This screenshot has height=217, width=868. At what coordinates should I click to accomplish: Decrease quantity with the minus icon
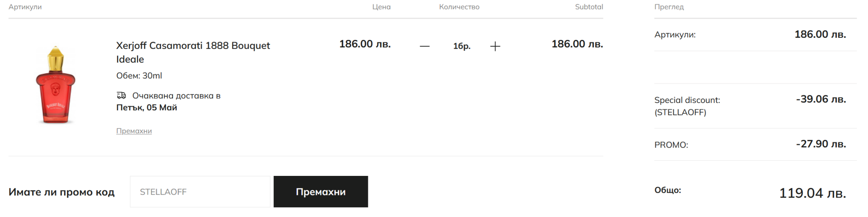425,46
